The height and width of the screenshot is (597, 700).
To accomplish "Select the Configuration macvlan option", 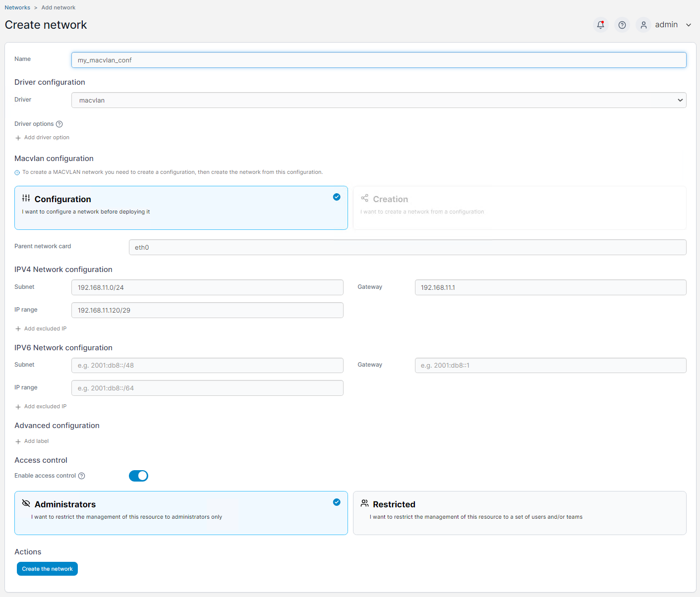I will pos(181,208).
